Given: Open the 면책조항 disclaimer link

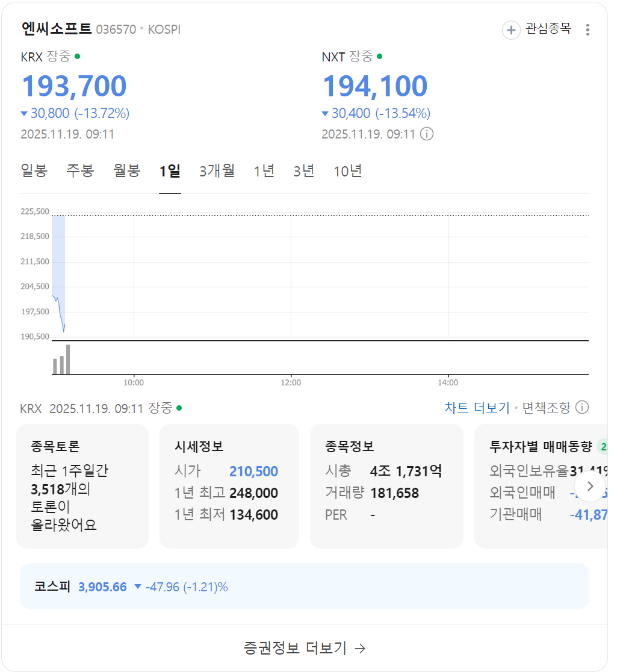Looking at the screenshot, I should tap(546, 408).
